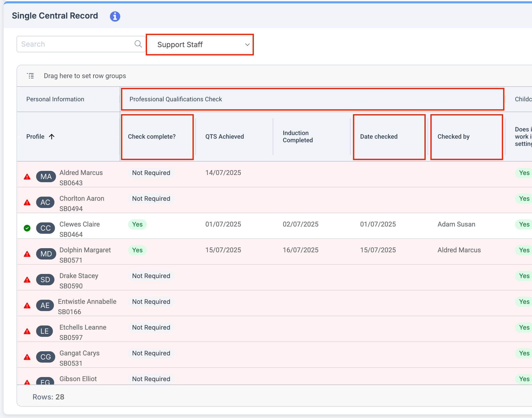This screenshot has height=418, width=532.
Task: Click the Profile sort arrow icon
Action: 52,137
